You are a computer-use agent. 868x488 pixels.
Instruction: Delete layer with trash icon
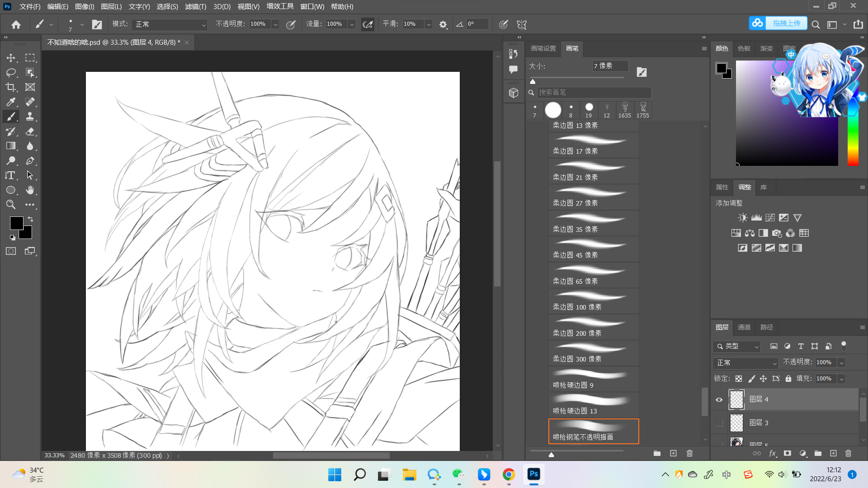tap(848, 453)
